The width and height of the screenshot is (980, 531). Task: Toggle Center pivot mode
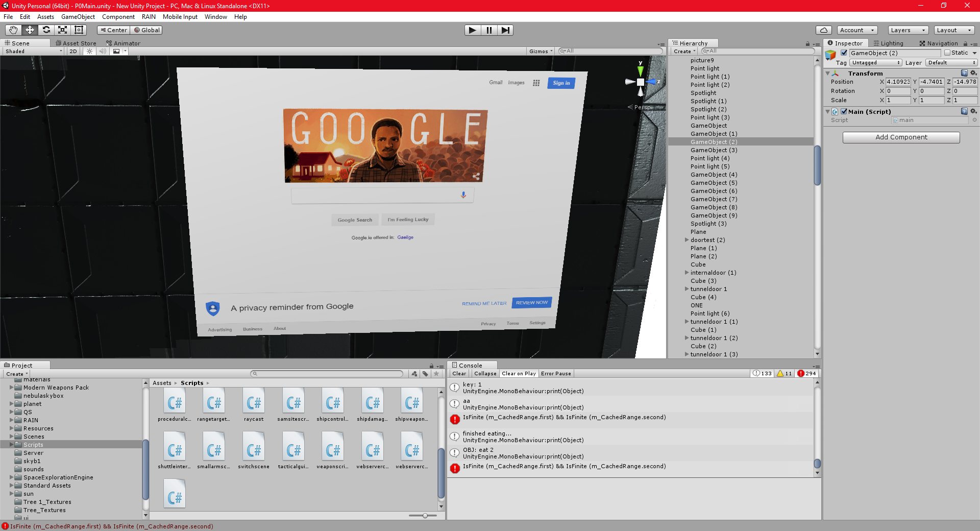point(113,30)
